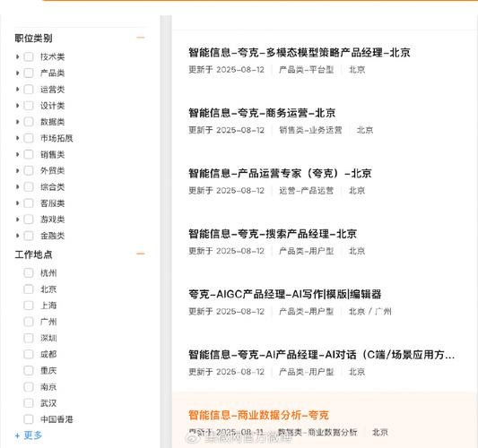
Task: Click the 职位类别 heading
Action: pos(33,38)
